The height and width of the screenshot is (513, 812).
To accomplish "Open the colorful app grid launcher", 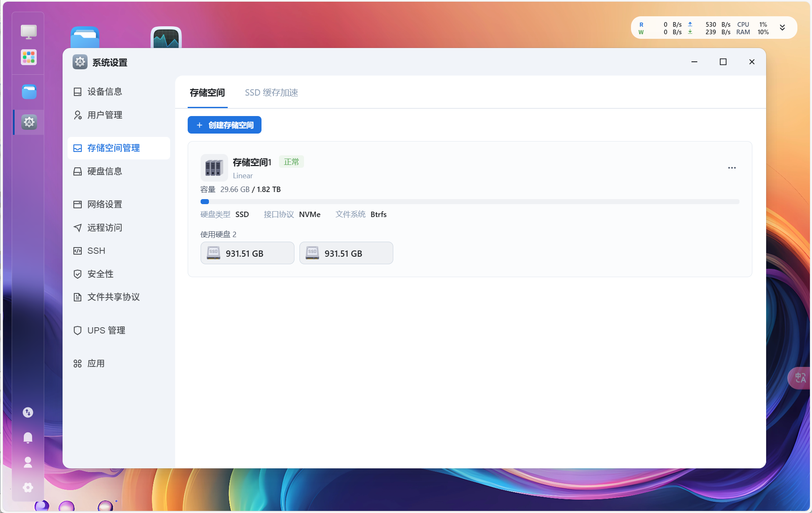I will [x=28, y=57].
